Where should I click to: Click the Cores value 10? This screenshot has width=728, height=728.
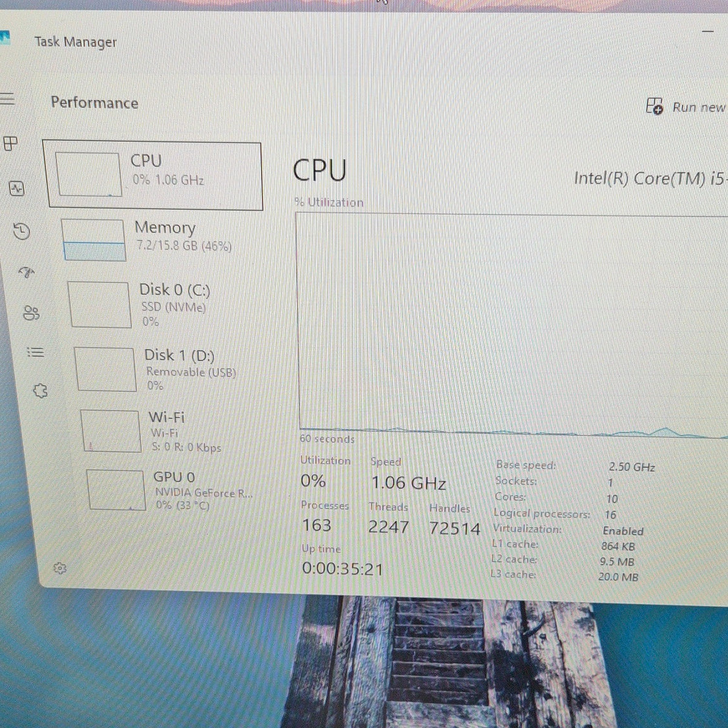coord(612,499)
